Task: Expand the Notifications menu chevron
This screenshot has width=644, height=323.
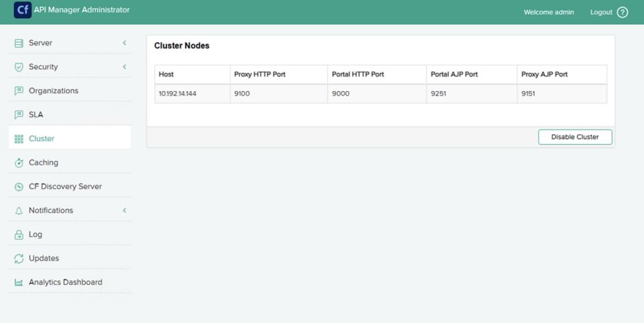Action: [x=124, y=210]
